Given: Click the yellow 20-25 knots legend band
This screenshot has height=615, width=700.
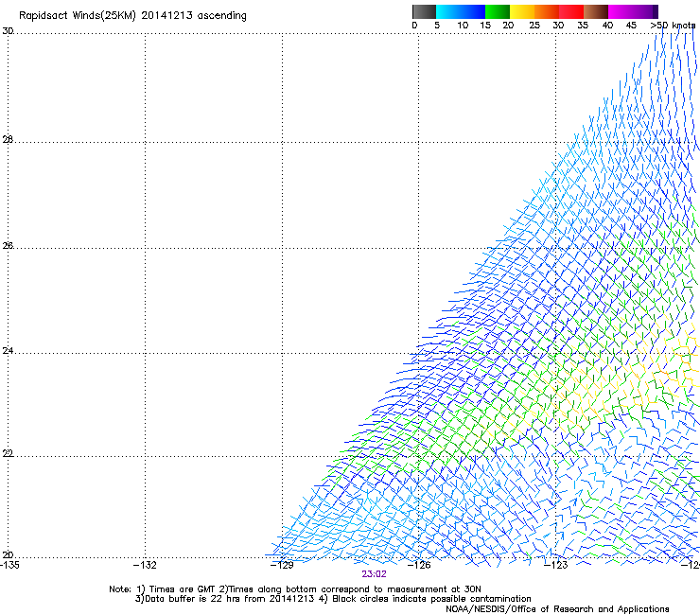Looking at the screenshot, I should tap(522, 11).
